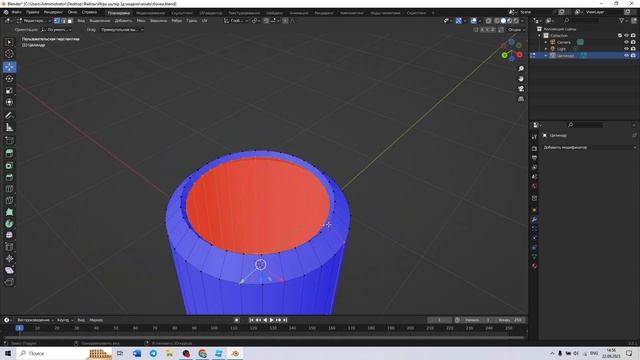Hide Camera object with eye icon
This screenshot has width=640, height=360.
[x=626, y=42]
